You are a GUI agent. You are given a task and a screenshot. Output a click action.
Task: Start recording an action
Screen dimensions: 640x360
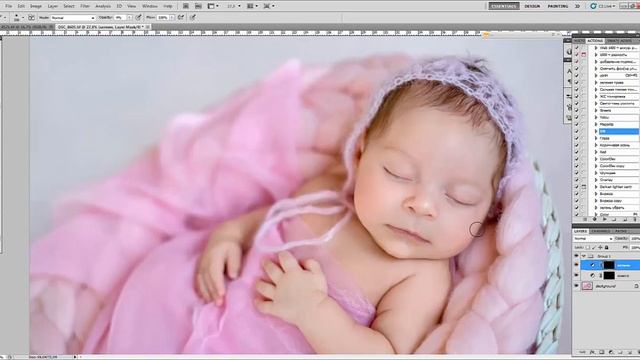tap(594, 219)
